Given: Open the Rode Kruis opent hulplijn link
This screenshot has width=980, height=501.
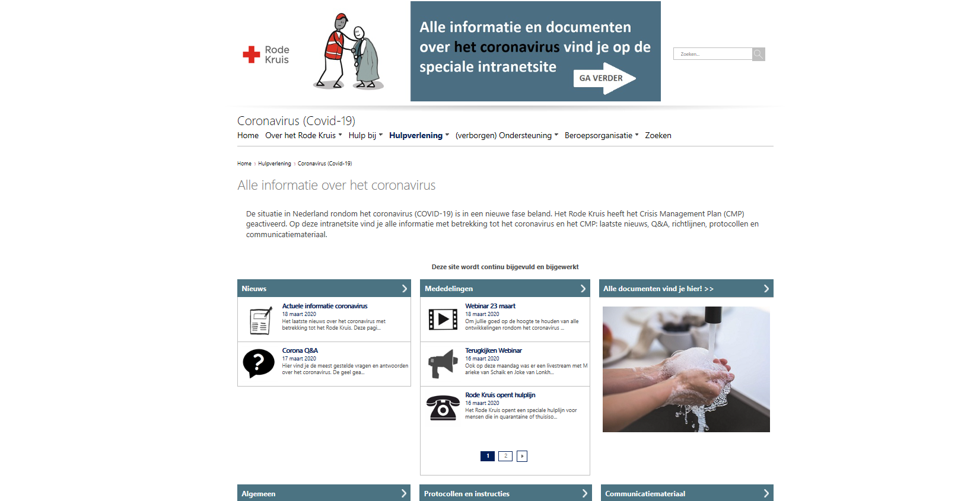Looking at the screenshot, I should pos(500,395).
